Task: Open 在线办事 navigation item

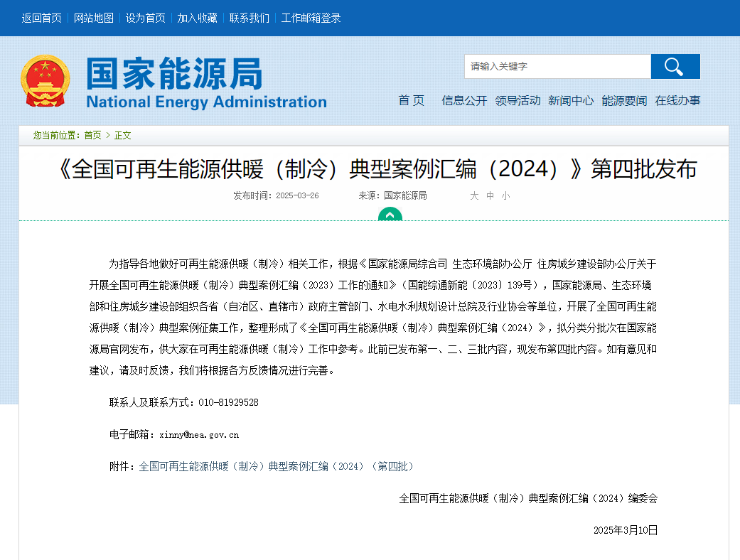Action: (677, 100)
